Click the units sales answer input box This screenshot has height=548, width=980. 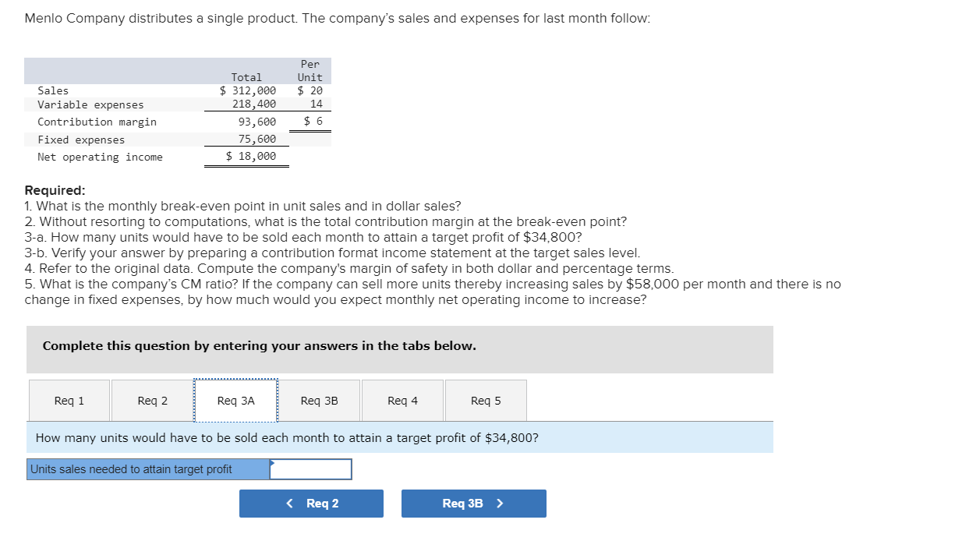pyautogui.click(x=311, y=468)
